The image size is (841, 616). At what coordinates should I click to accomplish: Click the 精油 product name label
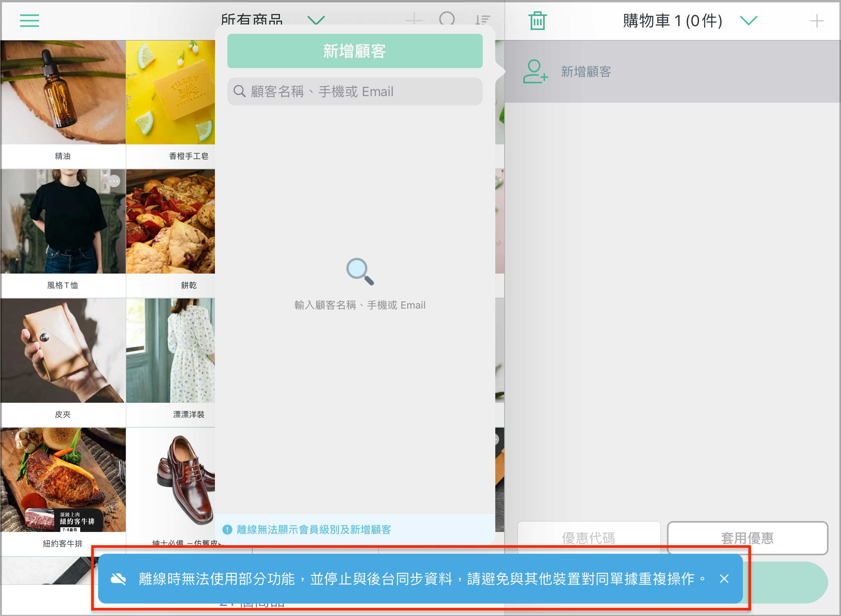pos(63,156)
